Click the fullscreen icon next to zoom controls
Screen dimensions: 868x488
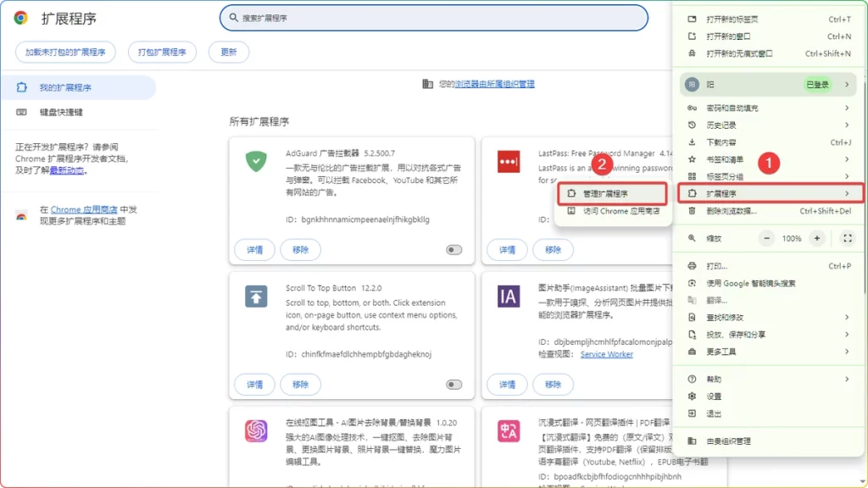[848, 238]
